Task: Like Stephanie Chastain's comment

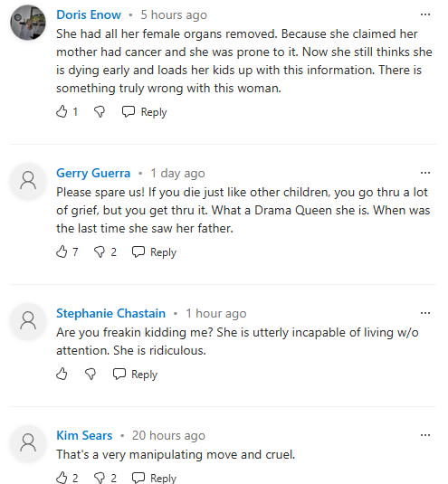Action: click(62, 374)
